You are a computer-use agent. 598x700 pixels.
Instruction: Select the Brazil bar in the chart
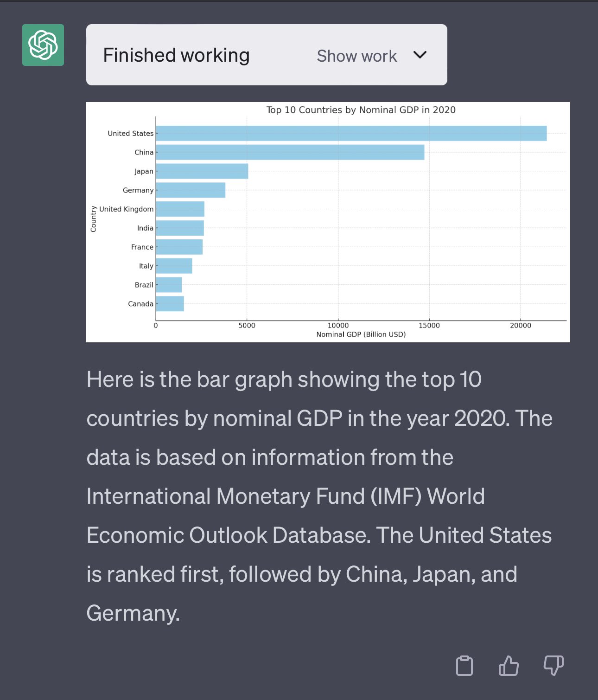169,285
